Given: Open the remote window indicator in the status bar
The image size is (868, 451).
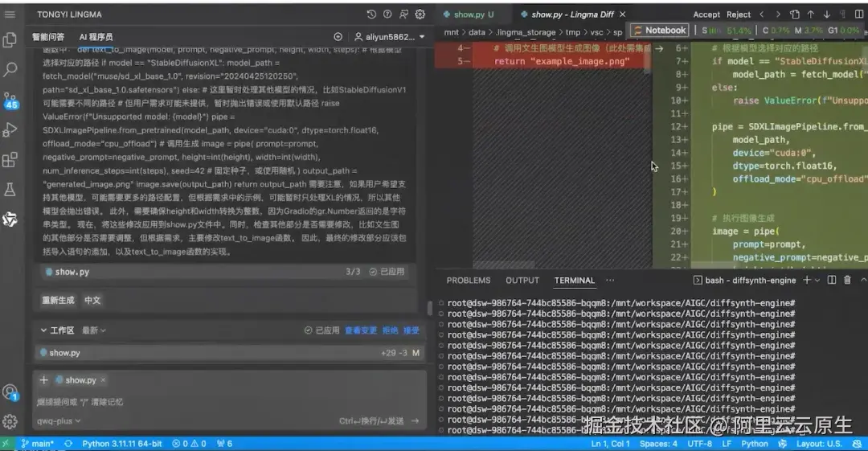Looking at the screenshot, I should [6, 444].
